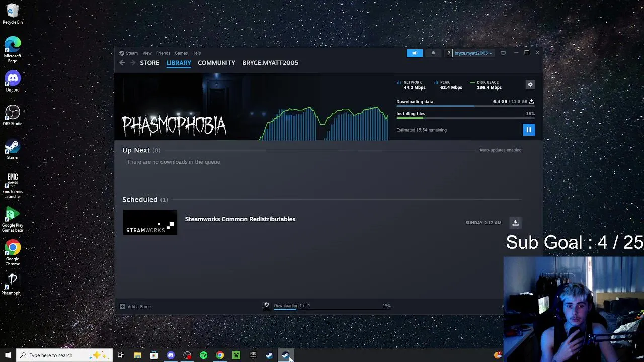Expand the bryce.myatt2005 account dropdown
644x362 pixels.
point(473,53)
